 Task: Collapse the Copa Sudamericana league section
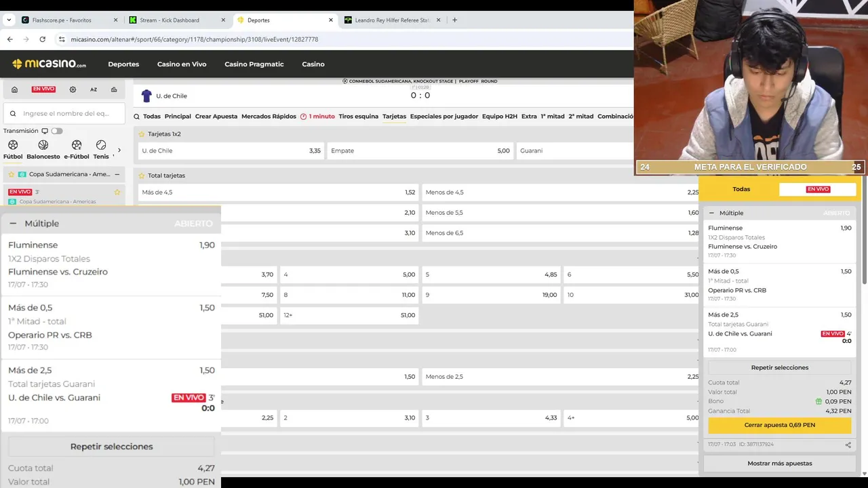pos(117,174)
